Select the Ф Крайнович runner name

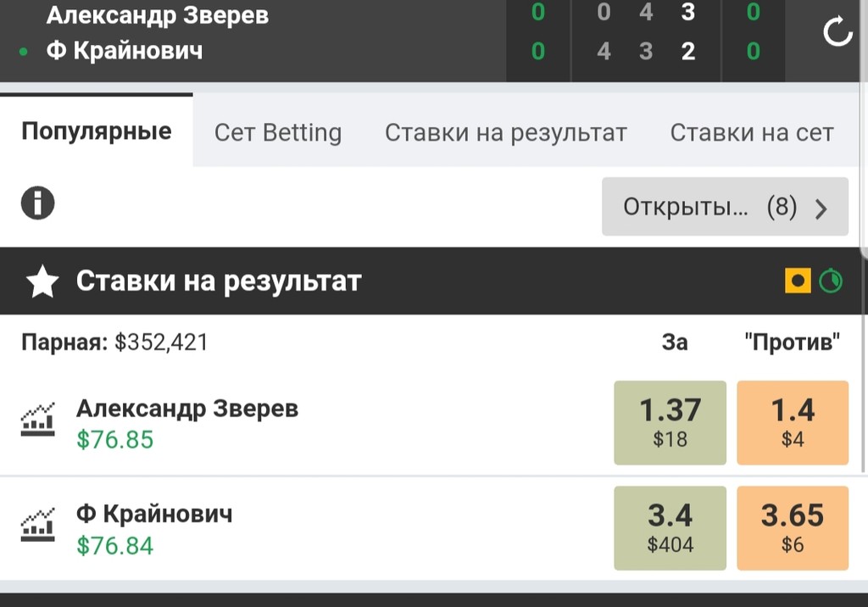(x=154, y=514)
